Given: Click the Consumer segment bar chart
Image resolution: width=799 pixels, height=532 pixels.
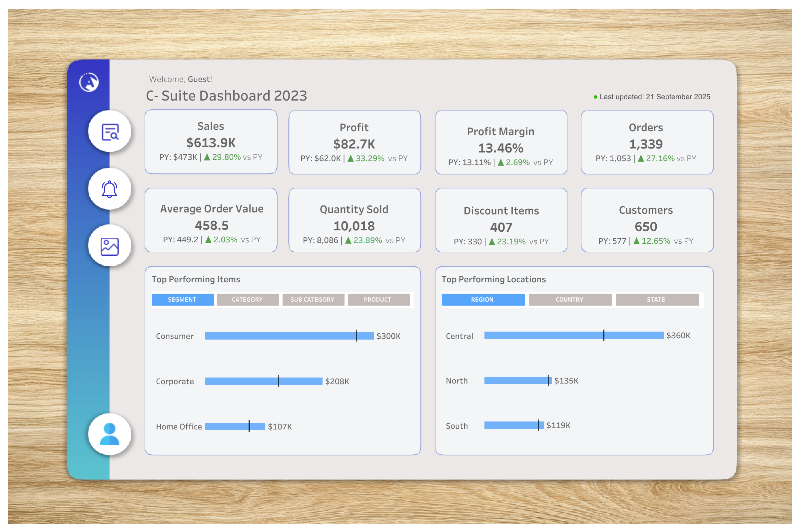Looking at the screenshot, I should point(289,336).
